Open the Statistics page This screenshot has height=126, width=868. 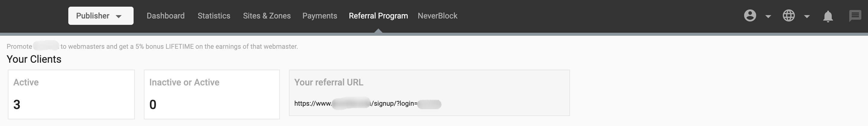[214, 16]
